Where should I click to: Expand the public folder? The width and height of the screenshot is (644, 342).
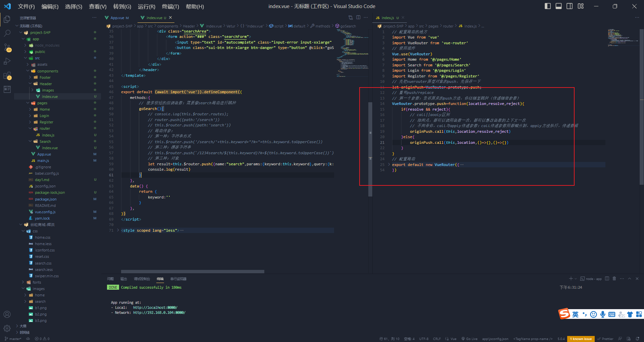(x=40, y=52)
